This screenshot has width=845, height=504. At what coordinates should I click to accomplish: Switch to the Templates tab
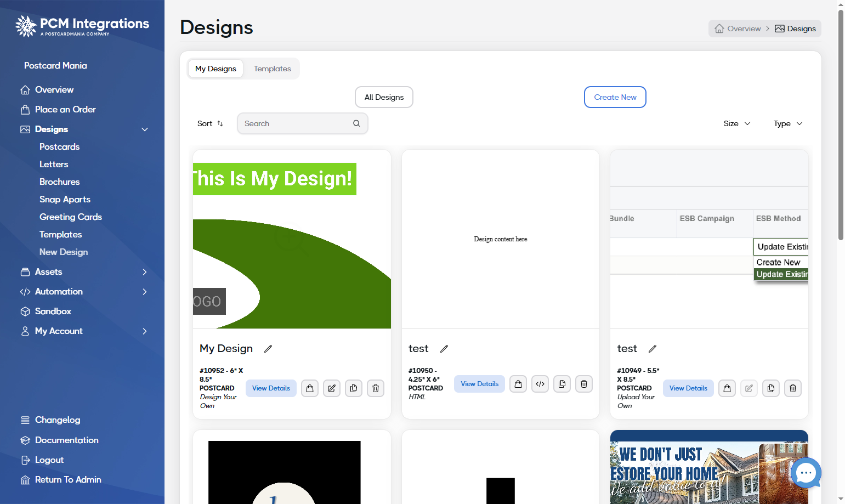tap(273, 69)
